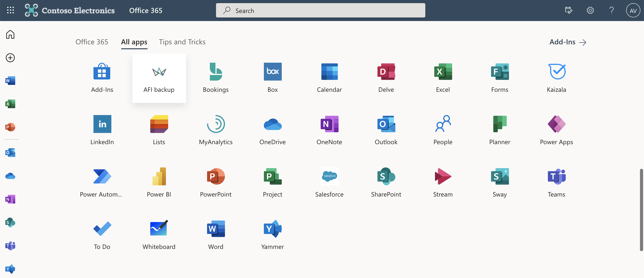Open Yammer from the apps grid
This screenshot has height=278, width=644.
273,235
